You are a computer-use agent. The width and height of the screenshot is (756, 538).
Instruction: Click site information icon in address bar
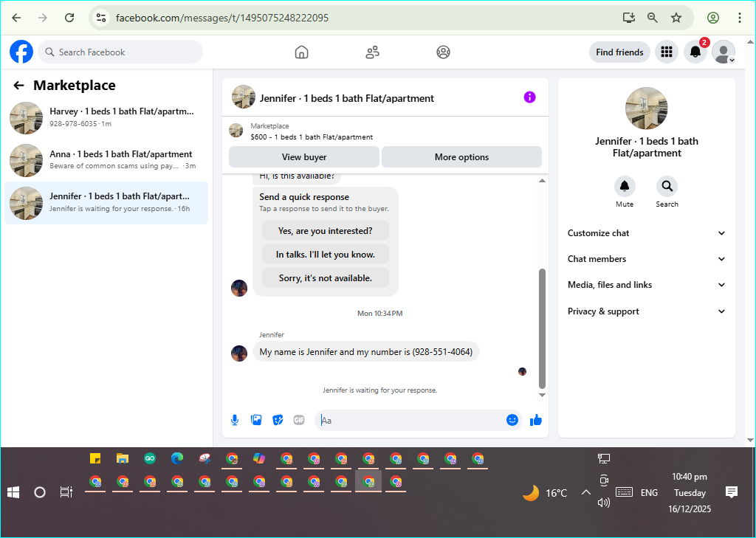(100, 18)
